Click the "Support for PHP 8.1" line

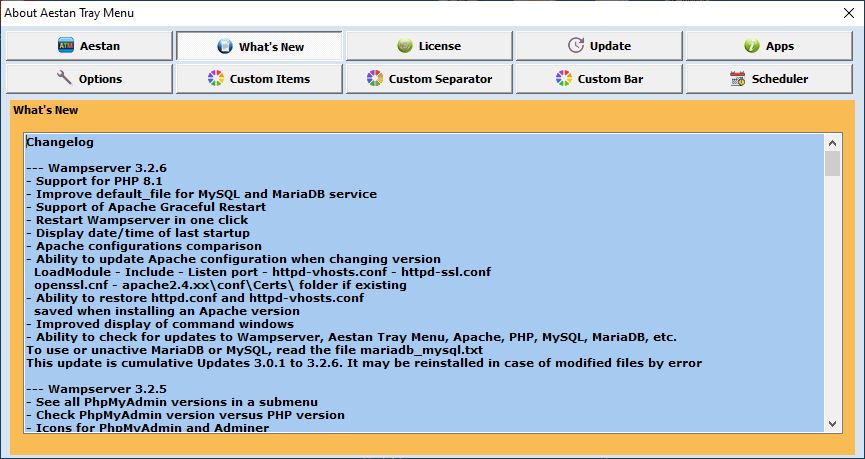pos(94,181)
